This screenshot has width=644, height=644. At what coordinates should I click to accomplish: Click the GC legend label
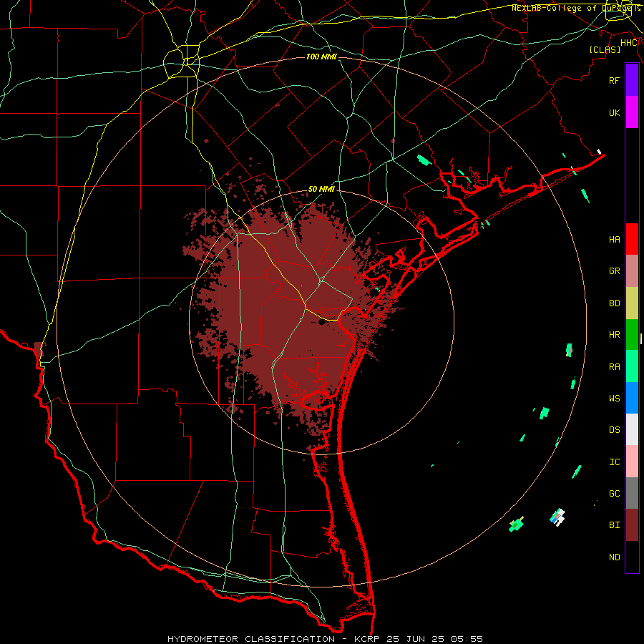pos(614,494)
